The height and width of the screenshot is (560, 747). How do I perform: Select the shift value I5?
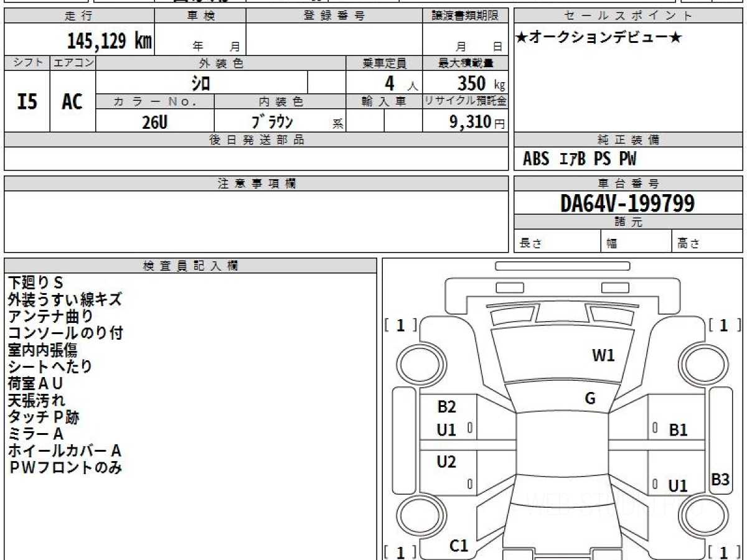click(27, 101)
